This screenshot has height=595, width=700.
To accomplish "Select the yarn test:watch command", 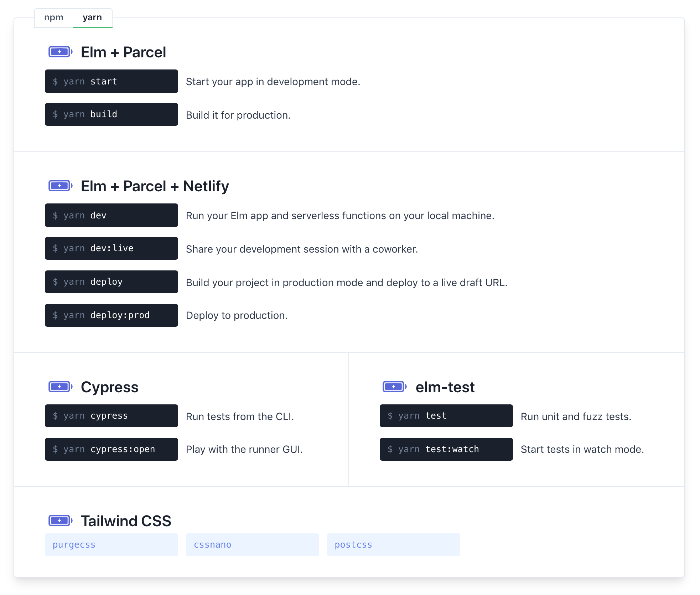I will (446, 449).
